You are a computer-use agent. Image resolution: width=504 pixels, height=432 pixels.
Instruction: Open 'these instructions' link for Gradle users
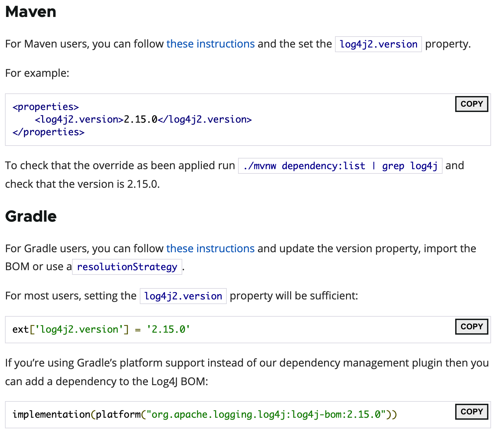210,249
